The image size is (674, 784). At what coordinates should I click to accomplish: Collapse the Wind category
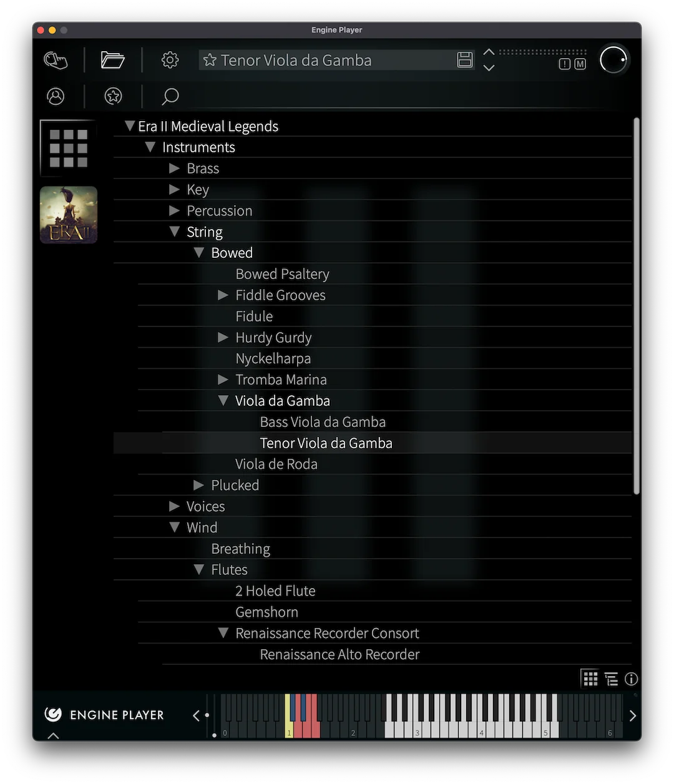coord(174,527)
